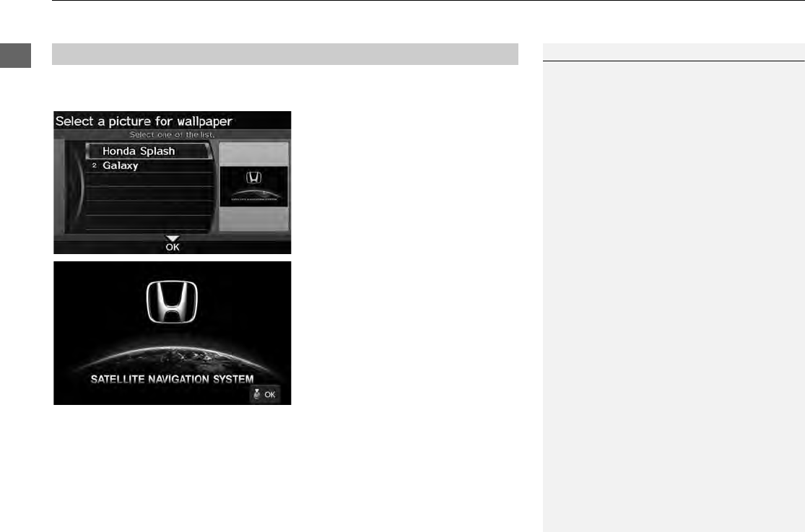Click 'Select one of the list.' prompt
This screenshot has height=532, width=805.
(173, 134)
